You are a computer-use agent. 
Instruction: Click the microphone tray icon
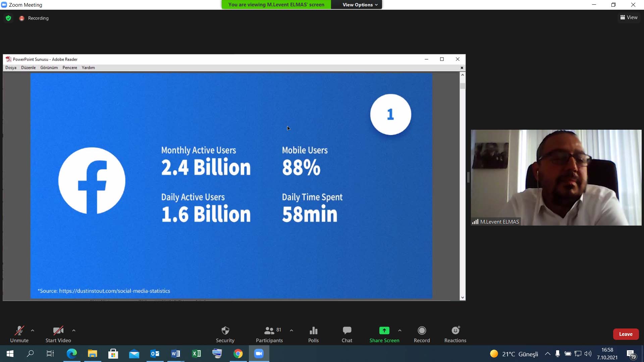(x=557, y=354)
